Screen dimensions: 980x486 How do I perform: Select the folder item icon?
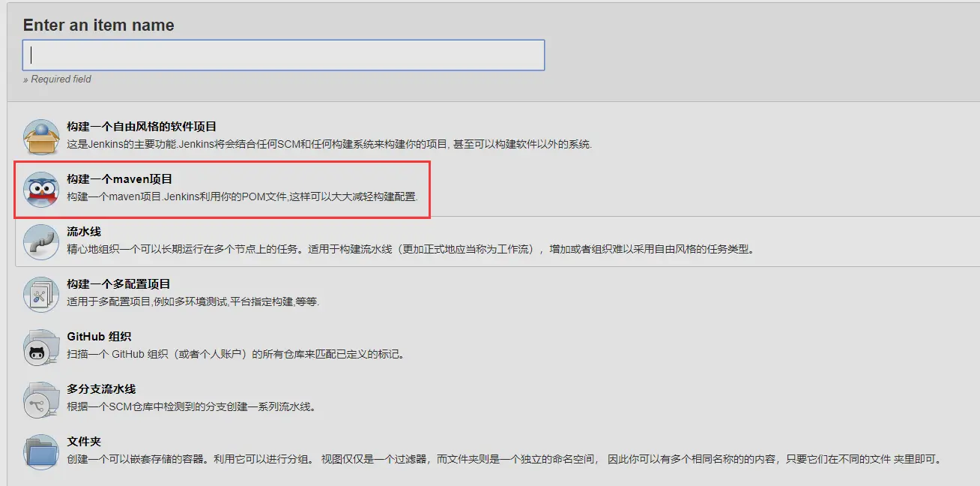click(41, 452)
